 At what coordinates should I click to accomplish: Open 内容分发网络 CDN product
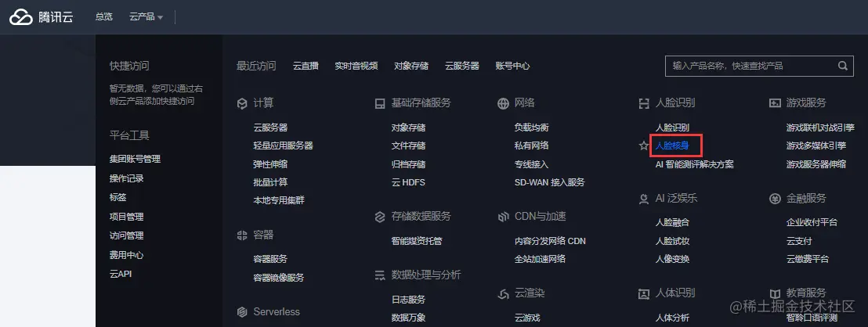pyautogui.click(x=550, y=241)
